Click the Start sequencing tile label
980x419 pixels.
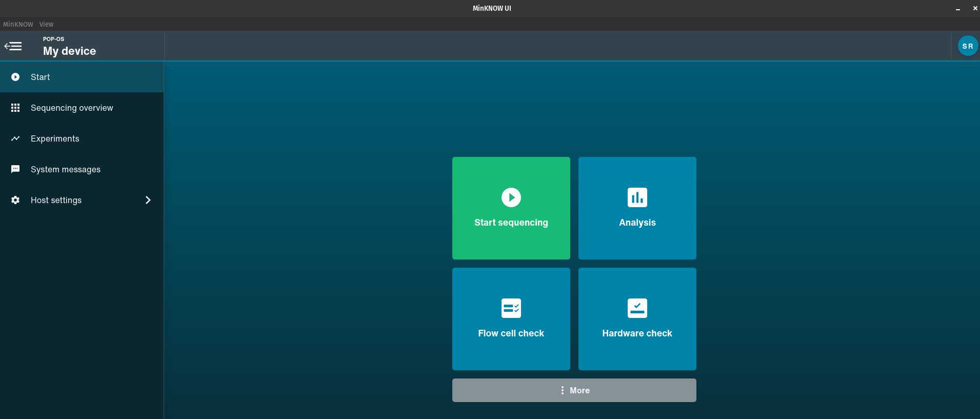[511, 223]
